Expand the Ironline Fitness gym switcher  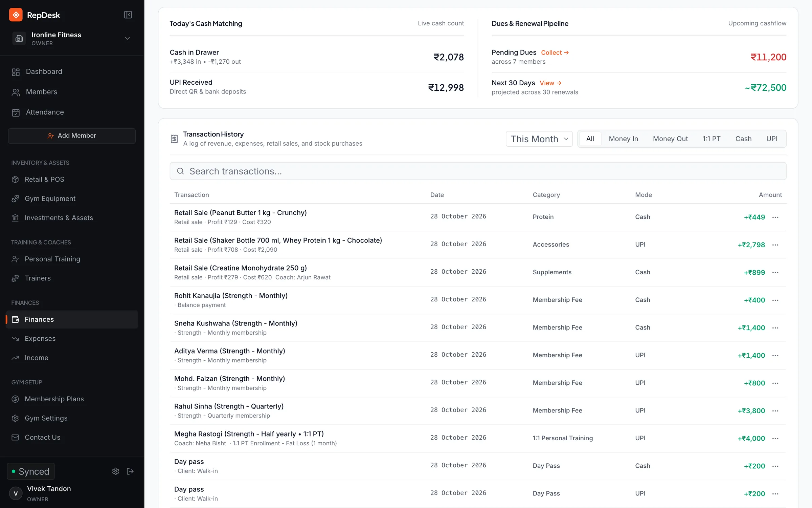point(128,39)
